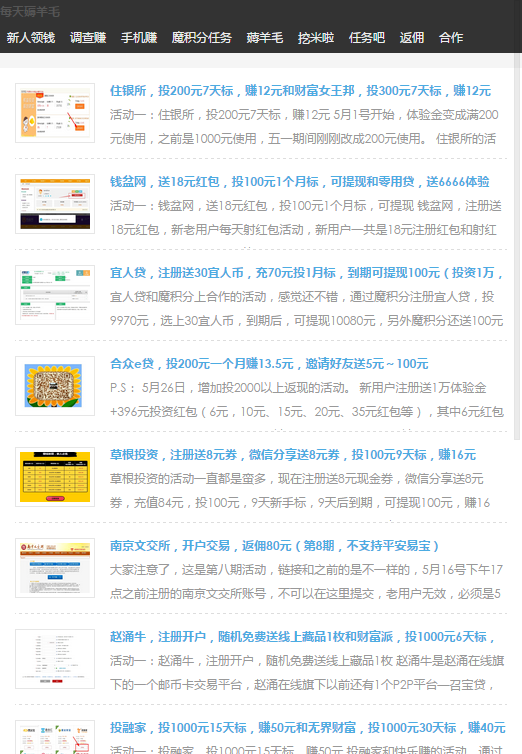Image resolution: width=522 pixels, height=754 pixels.
Task: Open the 合作 nav item
Action: pyautogui.click(x=451, y=38)
